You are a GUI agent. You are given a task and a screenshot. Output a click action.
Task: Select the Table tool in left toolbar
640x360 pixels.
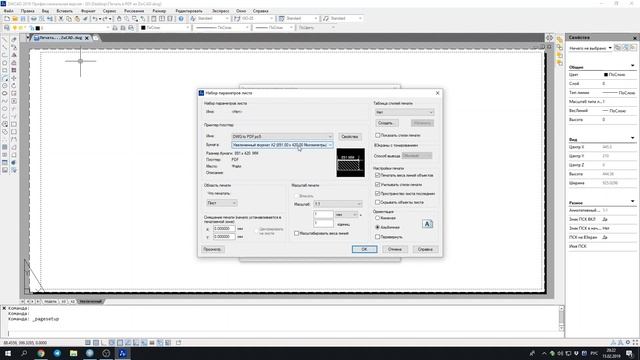coord(5,162)
